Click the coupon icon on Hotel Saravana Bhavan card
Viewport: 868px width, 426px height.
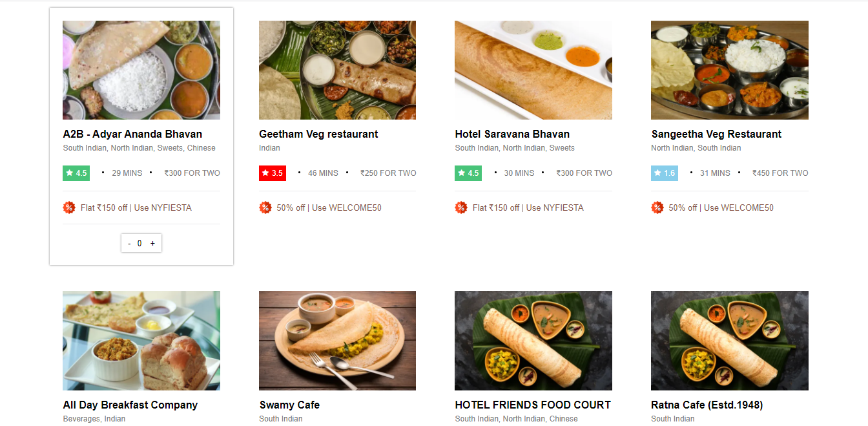click(461, 208)
